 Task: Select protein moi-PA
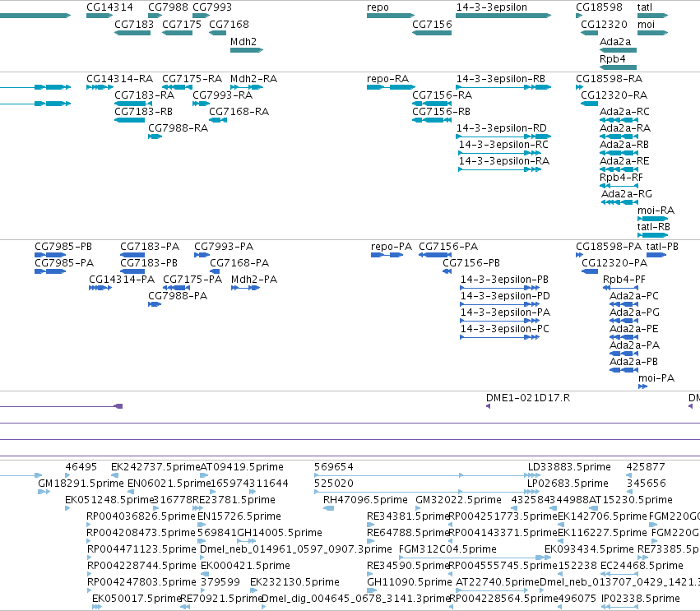656,378
